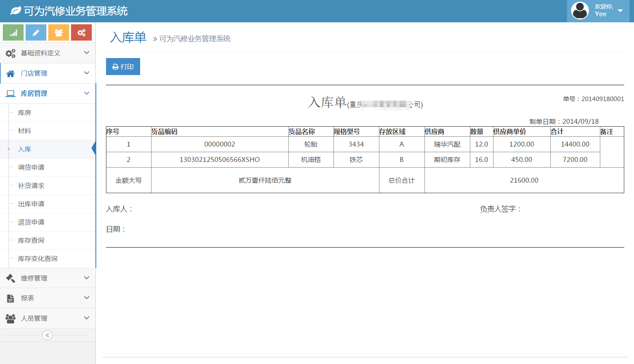Click the blue pencil edit shortcut icon

pos(36,32)
